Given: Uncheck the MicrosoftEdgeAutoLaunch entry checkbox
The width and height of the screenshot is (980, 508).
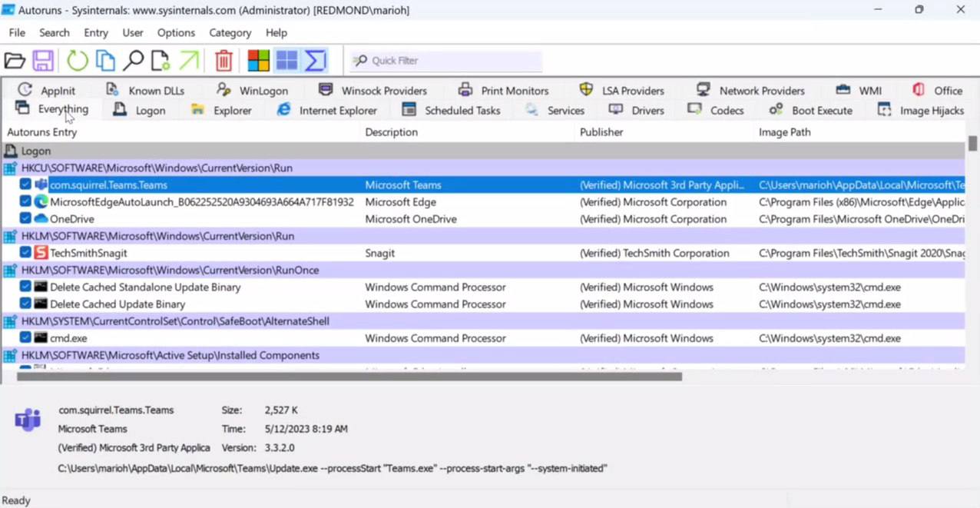Looking at the screenshot, I should pos(25,201).
